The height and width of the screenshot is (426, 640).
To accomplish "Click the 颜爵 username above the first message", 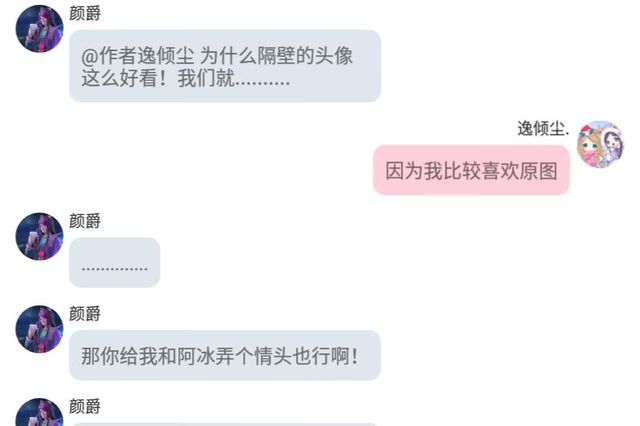I will click(84, 13).
